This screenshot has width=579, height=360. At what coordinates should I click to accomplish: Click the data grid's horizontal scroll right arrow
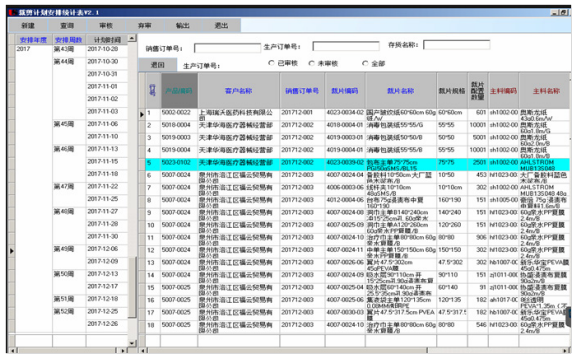pyautogui.click(x=565, y=350)
